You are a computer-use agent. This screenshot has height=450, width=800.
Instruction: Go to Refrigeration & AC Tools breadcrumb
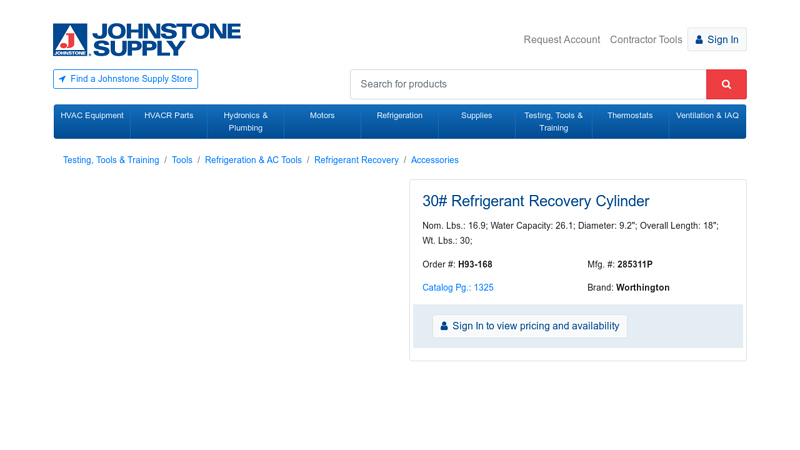tap(253, 160)
